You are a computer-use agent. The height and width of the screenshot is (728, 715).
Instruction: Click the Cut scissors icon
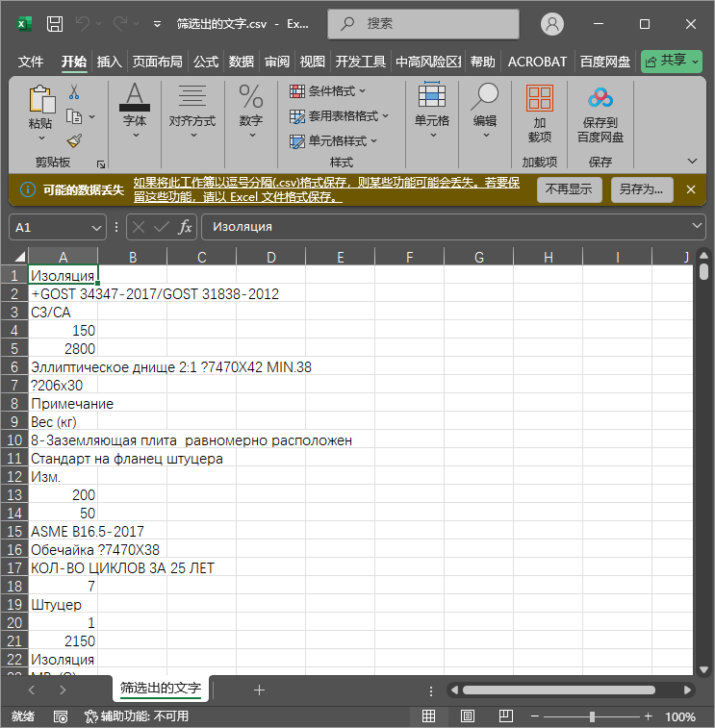74,92
